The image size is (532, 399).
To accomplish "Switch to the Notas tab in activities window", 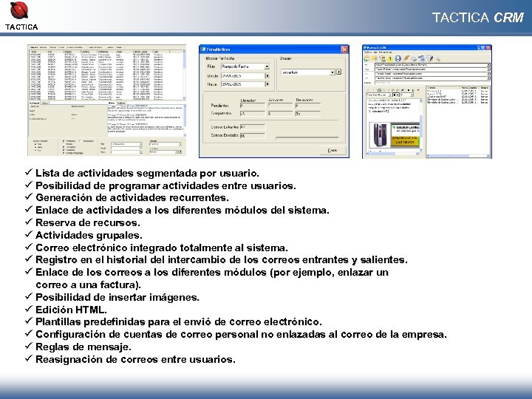I will [112, 103].
